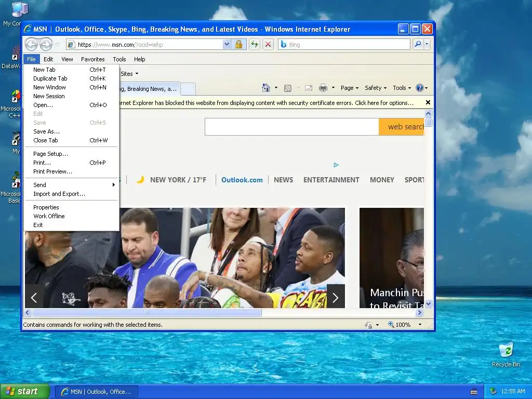Click the Manchin news story thumbnail
This screenshot has width=532, height=399.
pos(392,258)
